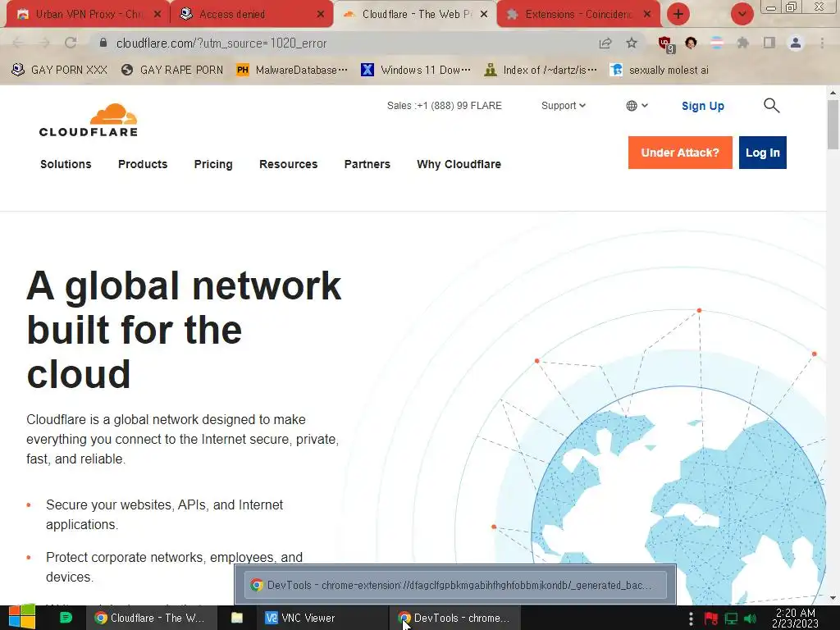This screenshot has width=840, height=630.
Task: Open a new tab with plus button
Action: point(678,14)
